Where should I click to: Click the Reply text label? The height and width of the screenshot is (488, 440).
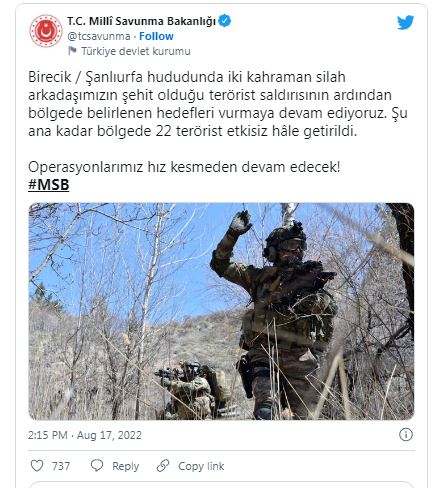(x=125, y=466)
